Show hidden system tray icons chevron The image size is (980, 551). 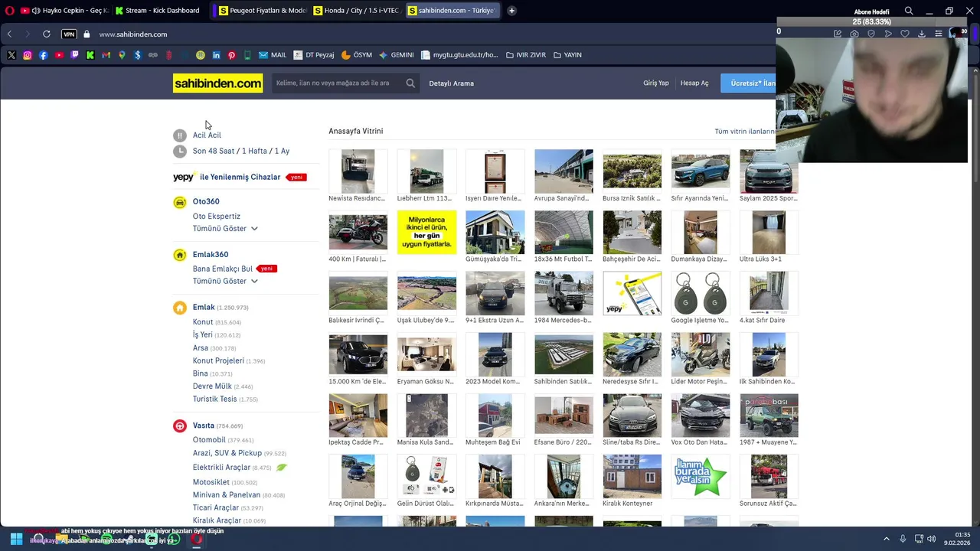[887, 539]
